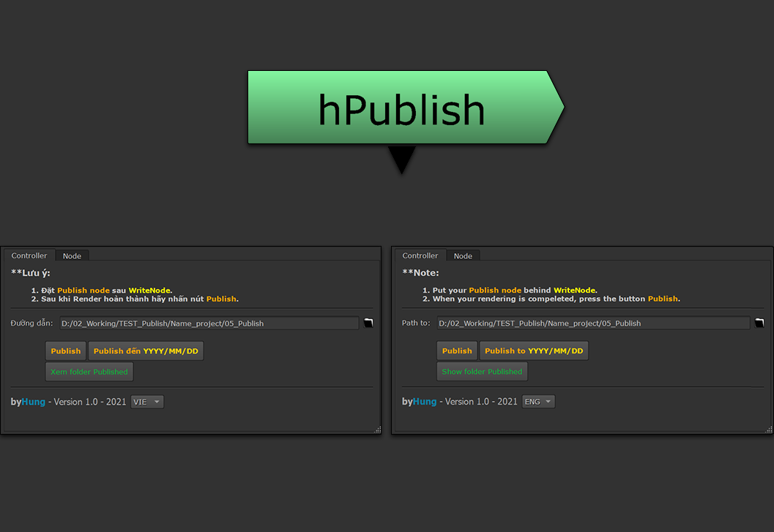Click into the Path to input field
The width and height of the screenshot is (774, 532).
pyautogui.click(x=593, y=323)
